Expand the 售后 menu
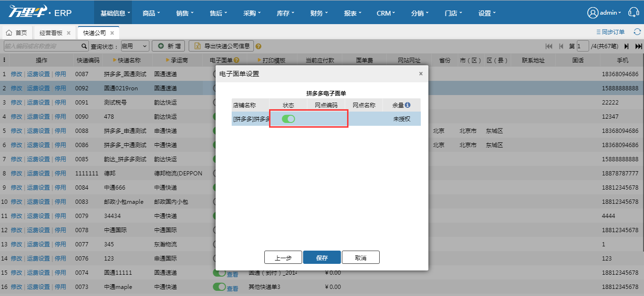Image resolution: width=644 pixels, height=296 pixels. [218, 13]
